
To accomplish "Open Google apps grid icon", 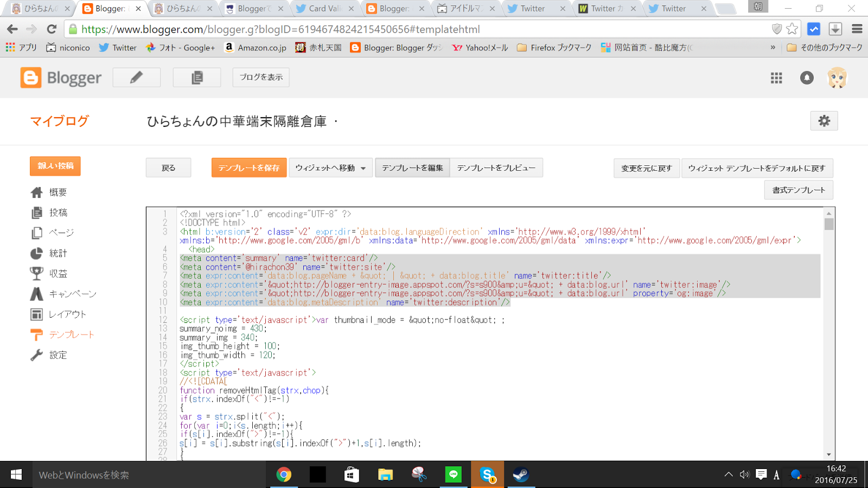I will 776,78.
